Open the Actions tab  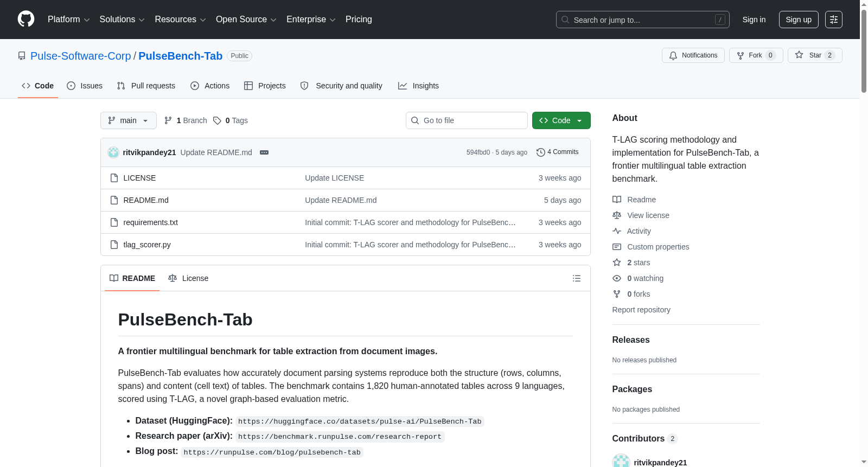[x=210, y=86]
